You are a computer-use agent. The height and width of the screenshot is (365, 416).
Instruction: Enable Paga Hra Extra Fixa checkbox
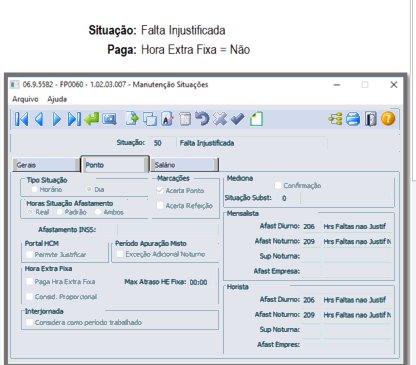pyautogui.click(x=30, y=282)
